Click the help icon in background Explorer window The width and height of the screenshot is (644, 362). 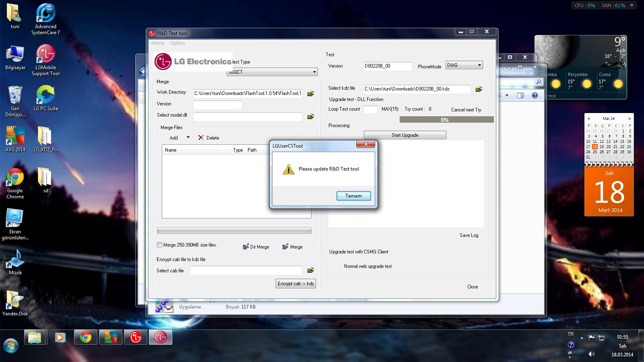[x=535, y=95]
